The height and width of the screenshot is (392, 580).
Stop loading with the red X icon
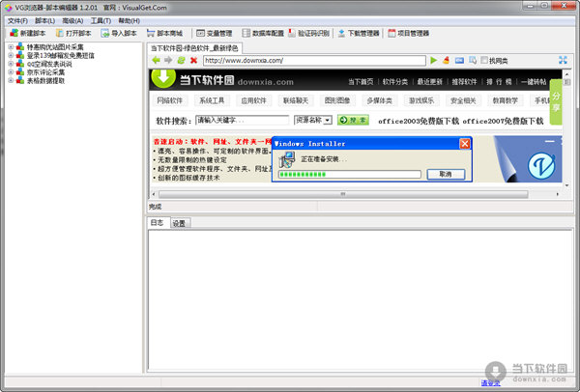(x=193, y=60)
